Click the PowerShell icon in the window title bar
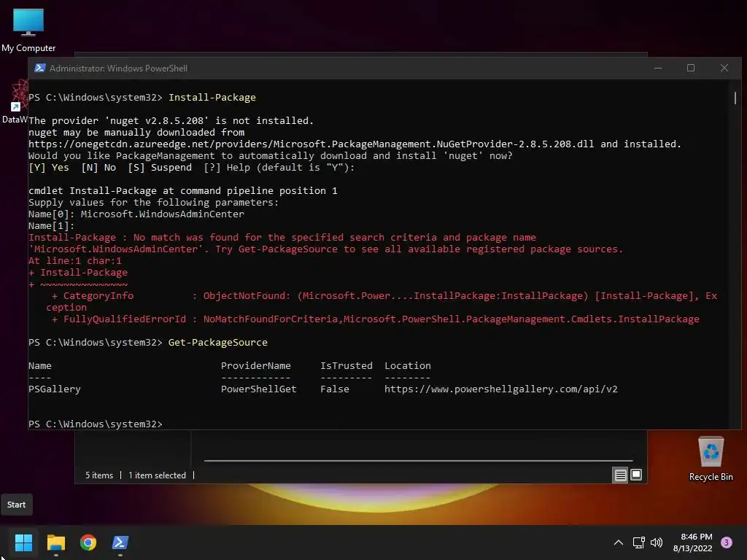Image resolution: width=747 pixels, height=560 pixels. click(40, 68)
